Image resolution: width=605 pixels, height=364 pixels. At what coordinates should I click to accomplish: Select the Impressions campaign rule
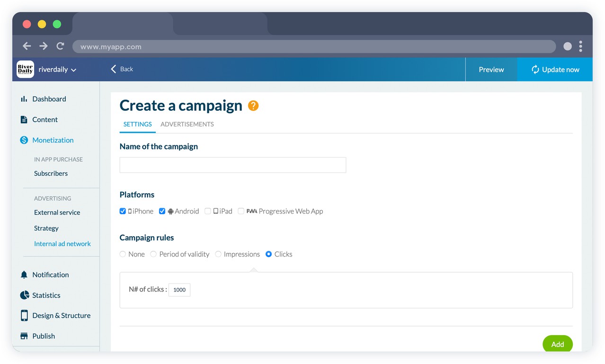(218, 254)
